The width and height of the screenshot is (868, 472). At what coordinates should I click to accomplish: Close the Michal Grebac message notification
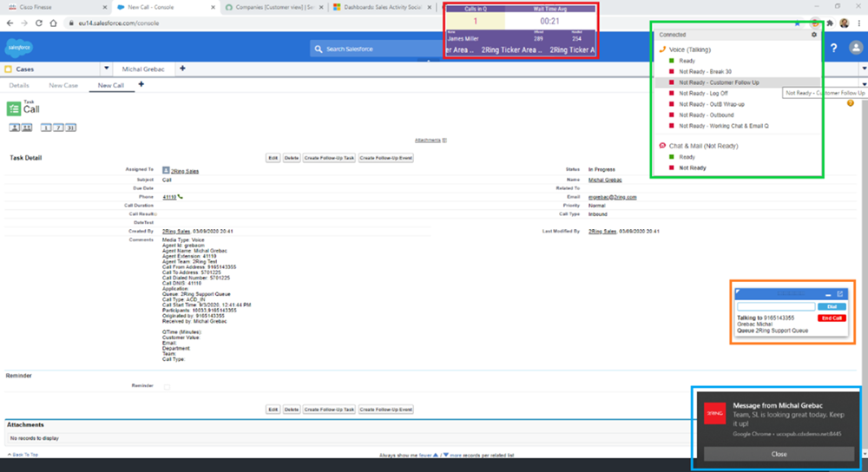pyautogui.click(x=779, y=454)
